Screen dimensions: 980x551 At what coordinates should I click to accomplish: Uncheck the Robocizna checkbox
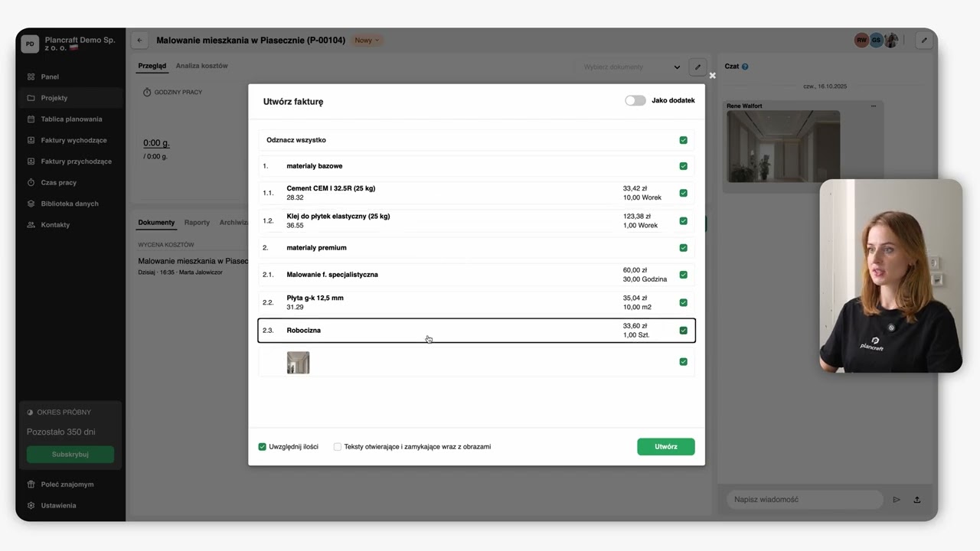683,331
